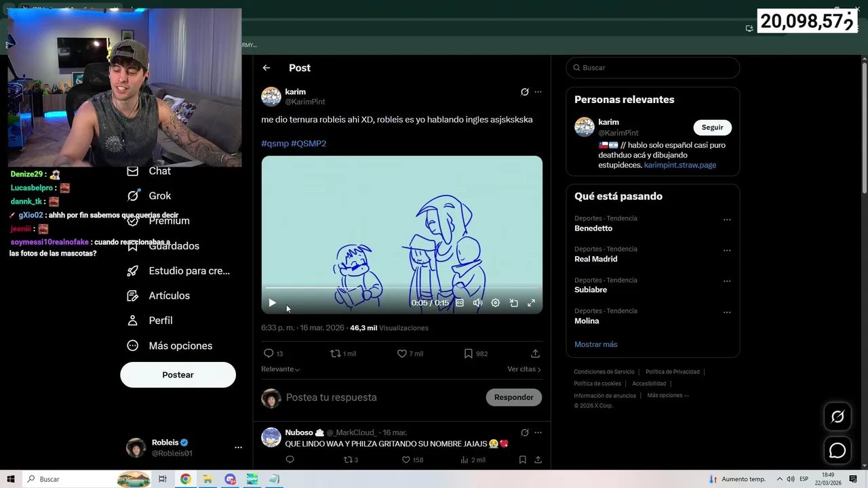Image resolution: width=868 pixels, height=488 pixels.
Task: Open more options on Nuboso's reply
Action: coord(538,432)
